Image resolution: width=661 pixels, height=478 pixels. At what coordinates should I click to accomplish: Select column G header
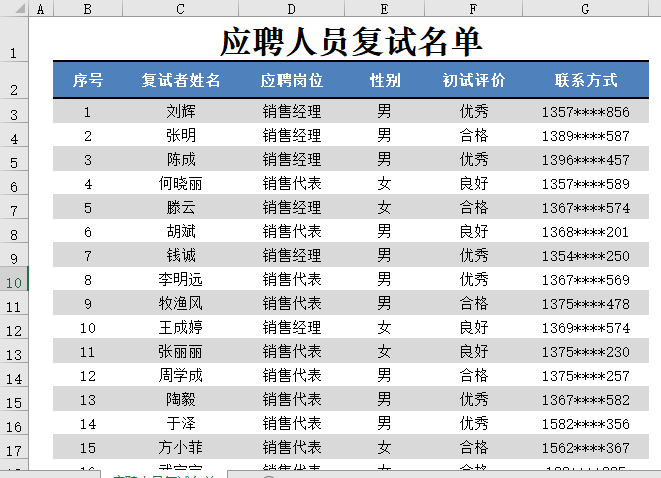(585, 9)
